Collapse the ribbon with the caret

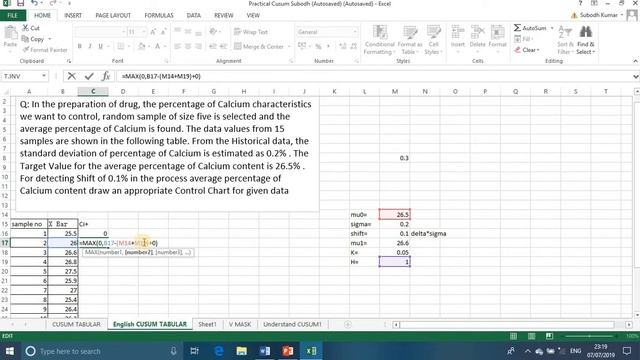(636, 61)
